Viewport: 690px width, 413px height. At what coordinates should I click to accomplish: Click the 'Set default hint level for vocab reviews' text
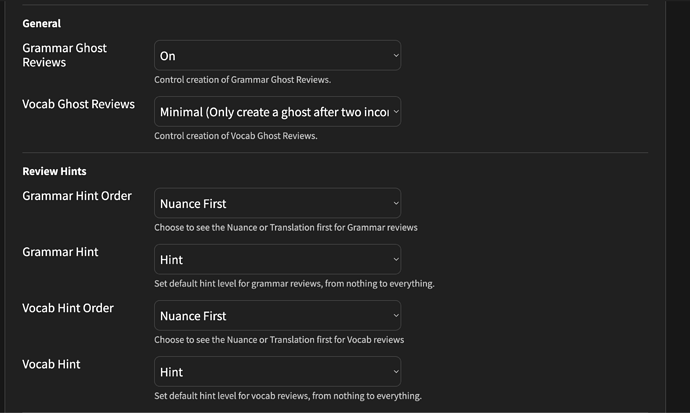[x=288, y=396]
